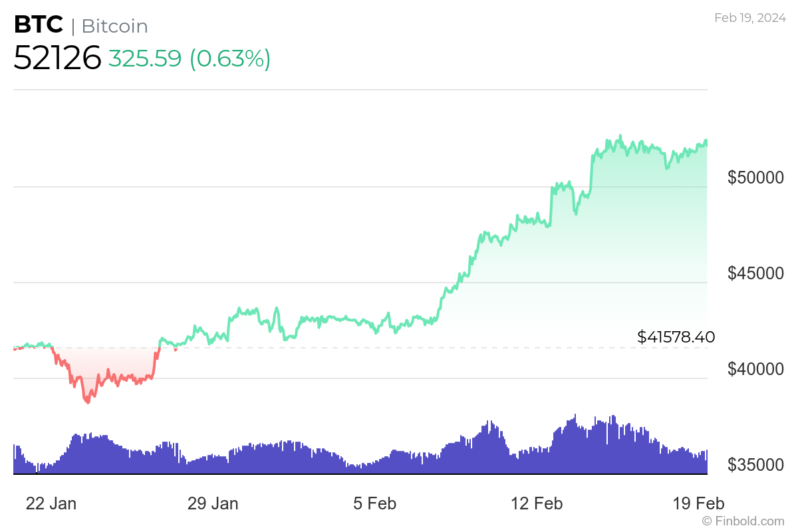Viewport: 798px width, 532px height.
Task: Open the Finbold.com copyright credit
Action: [x=743, y=521]
